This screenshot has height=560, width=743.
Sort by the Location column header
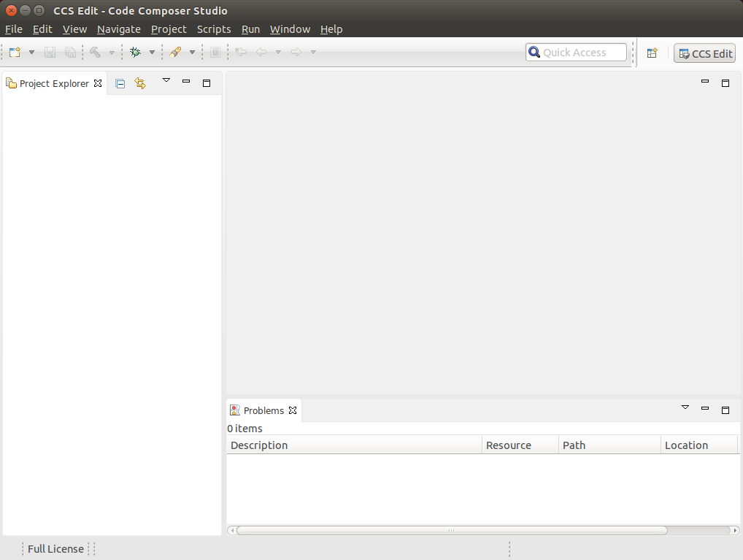coord(699,445)
